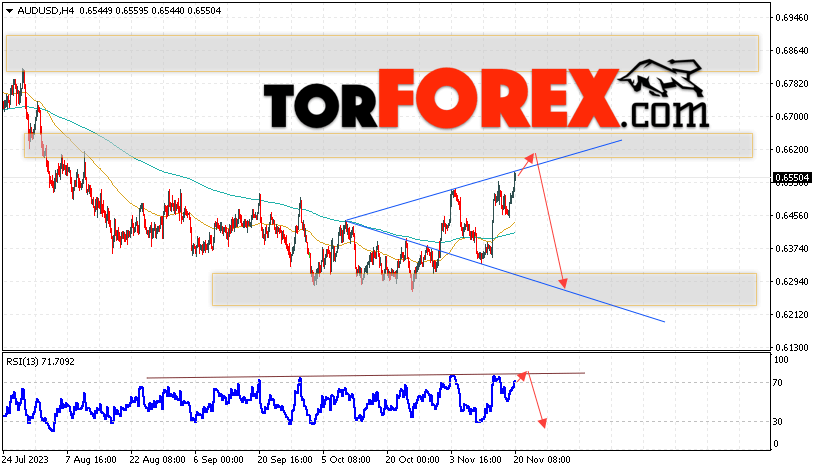Click the 0.69460 price scale label
This screenshot has width=816, height=471.
click(792, 18)
